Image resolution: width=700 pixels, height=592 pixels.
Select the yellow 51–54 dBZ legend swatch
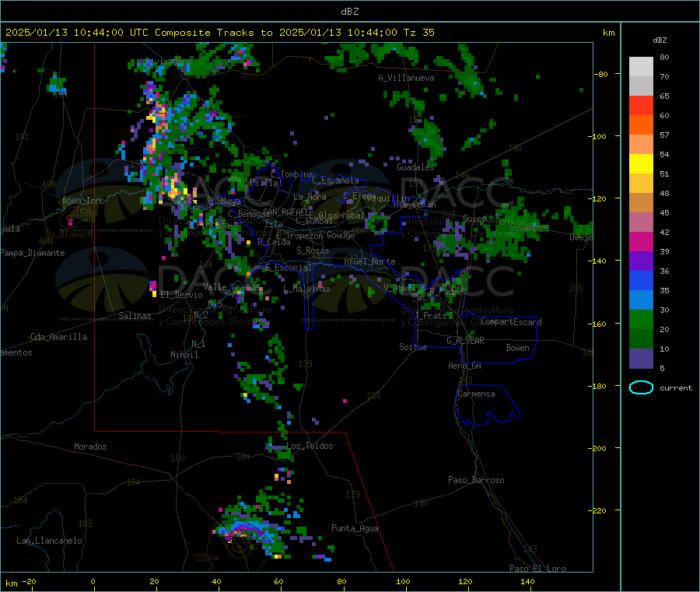pos(641,164)
